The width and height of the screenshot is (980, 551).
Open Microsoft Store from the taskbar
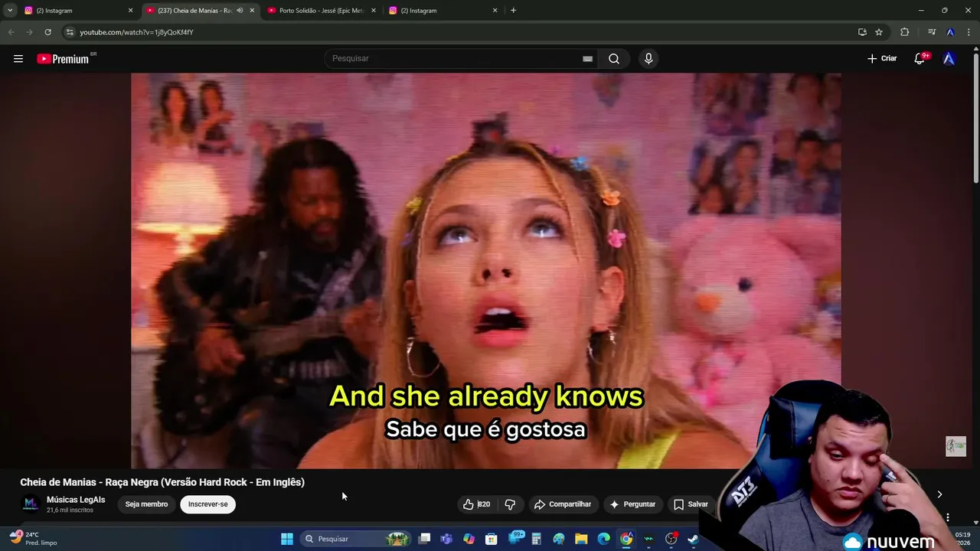(492, 539)
